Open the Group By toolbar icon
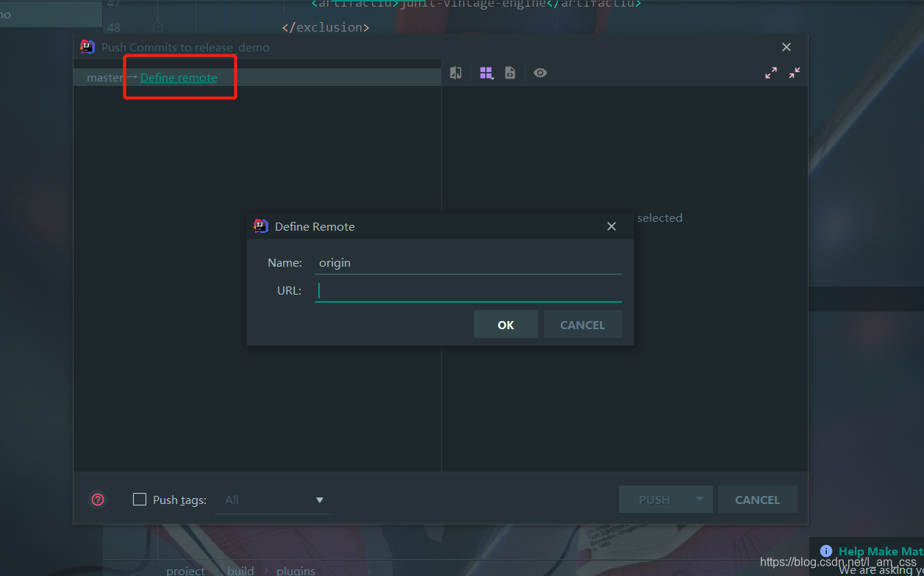This screenshot has height=576, width=924. 487,73
